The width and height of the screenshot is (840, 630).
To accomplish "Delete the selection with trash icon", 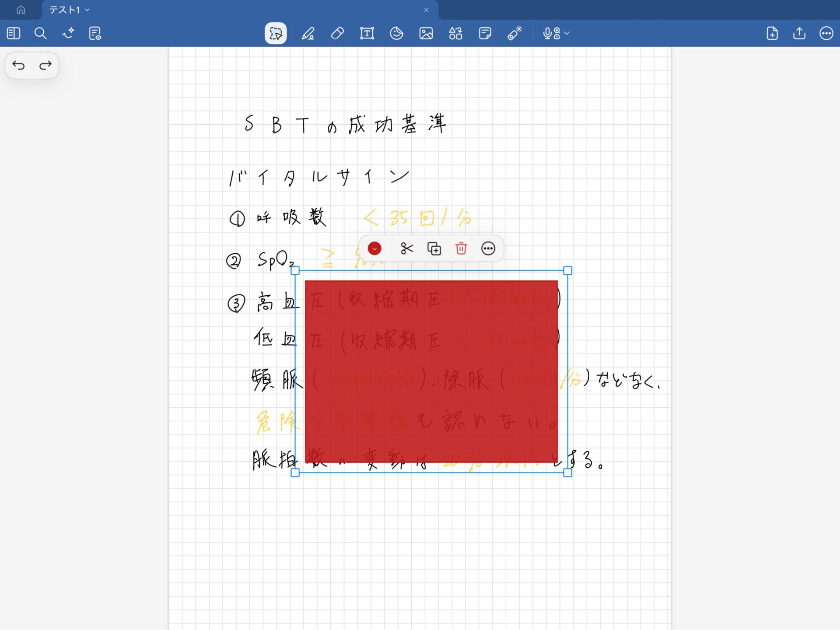I will pyautogui.click(x=461, y=248).
